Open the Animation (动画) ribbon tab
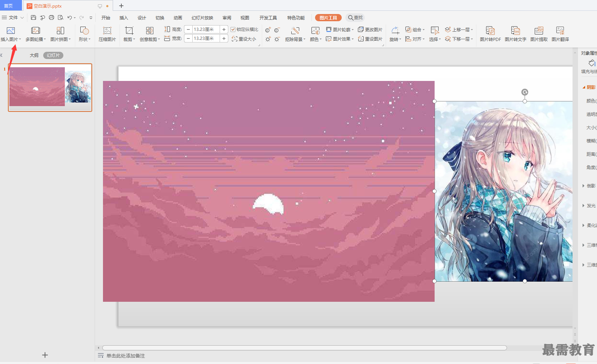 pos(178,18)
